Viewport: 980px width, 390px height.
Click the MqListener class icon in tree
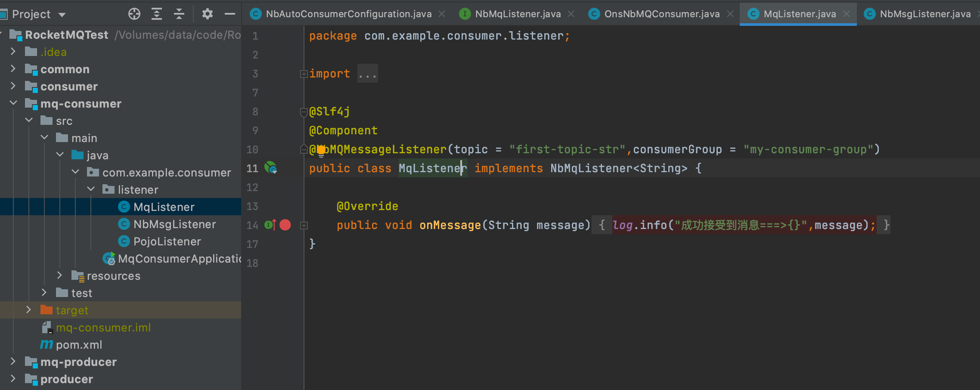pyautogui.click(x=124, y=207)
